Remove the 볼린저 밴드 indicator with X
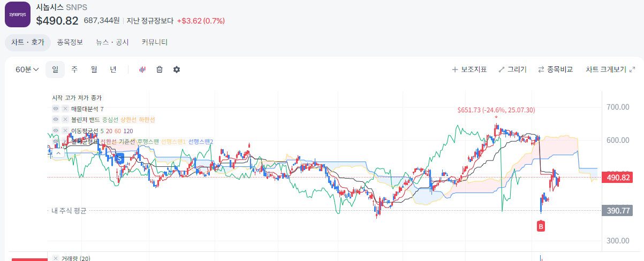 (65, 119)
